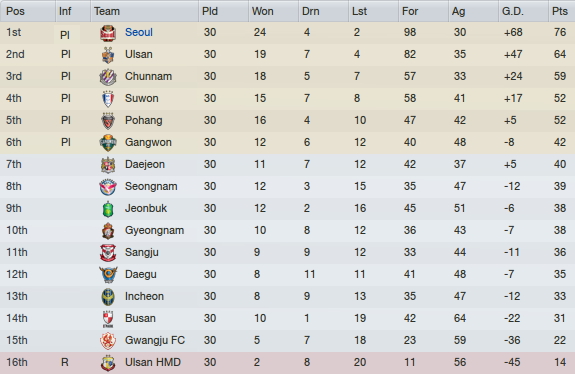Click the Gangwon club badge
Screen dimensions: 575x374
(108, 143)
